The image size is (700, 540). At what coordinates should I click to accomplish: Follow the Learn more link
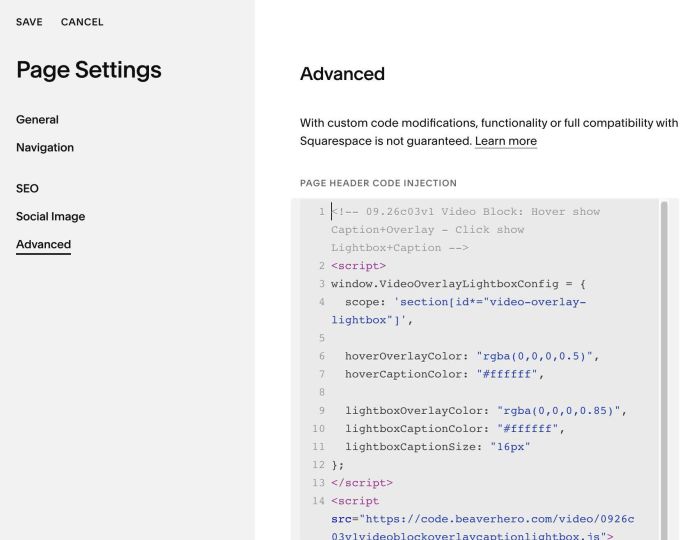click(x=506, y=141)
